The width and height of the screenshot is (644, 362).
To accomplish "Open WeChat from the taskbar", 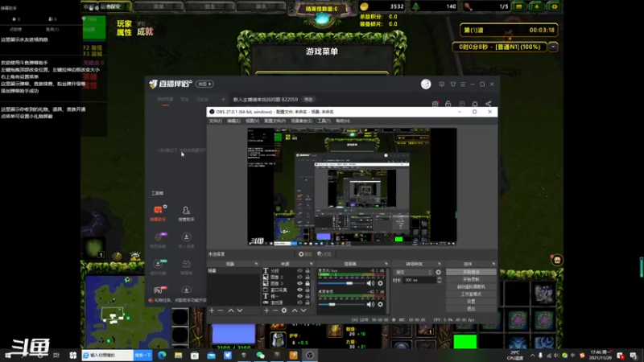I will (260, 355).
